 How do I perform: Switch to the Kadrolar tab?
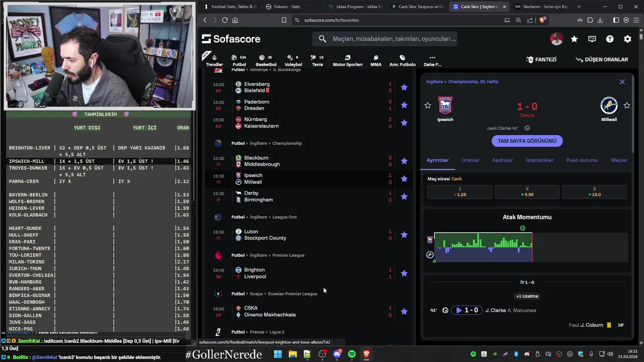click(x=503, y=160)
